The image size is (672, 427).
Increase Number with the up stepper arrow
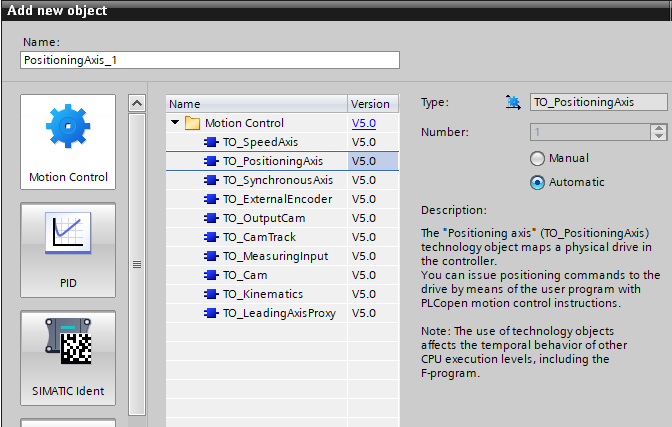pos(659,128)
